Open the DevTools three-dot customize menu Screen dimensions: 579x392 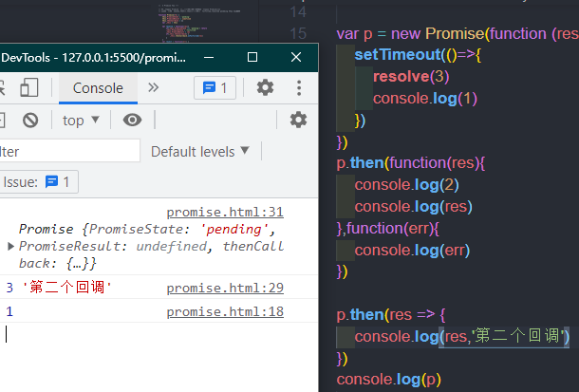point(299,88)
